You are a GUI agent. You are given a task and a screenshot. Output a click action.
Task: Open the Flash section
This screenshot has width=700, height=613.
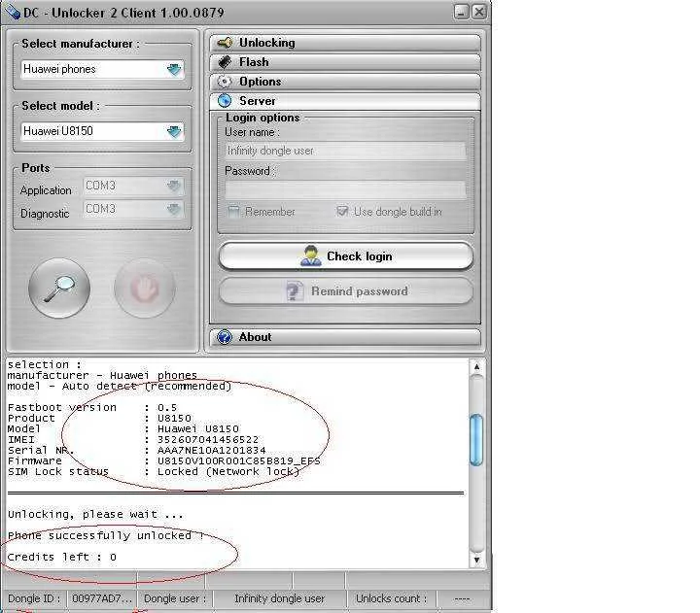pos(345,62)
